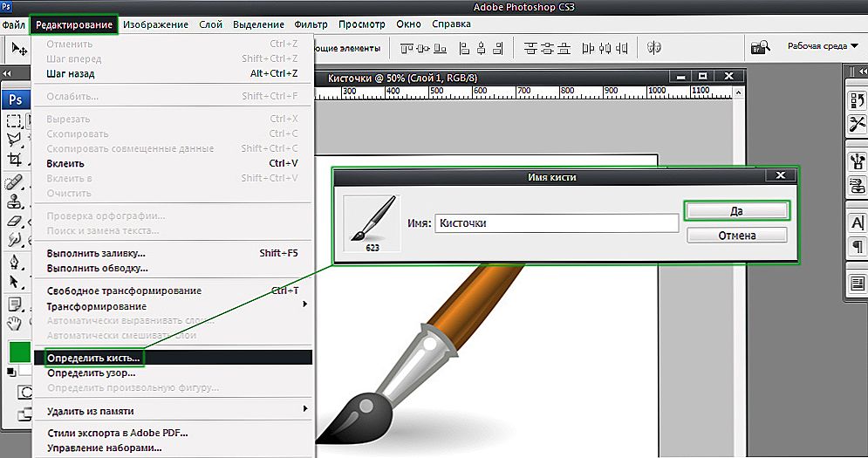Viewport: 868px width, 458px height.
Task: Click distribute top edges icon
Action: pyautogui.click(x=530, y=49)
